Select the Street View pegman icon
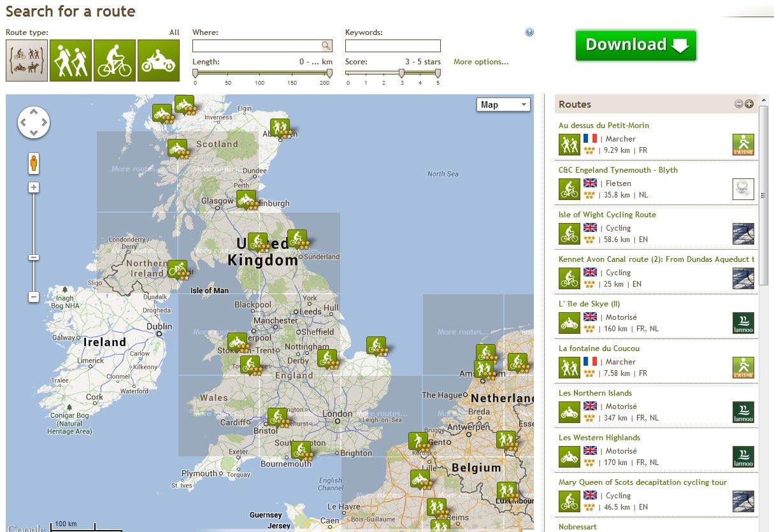 [x=34, y=163]
